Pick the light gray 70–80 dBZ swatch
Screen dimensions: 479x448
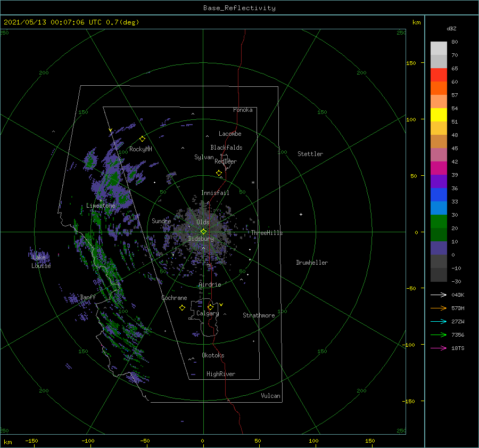(x=439, y=48)
